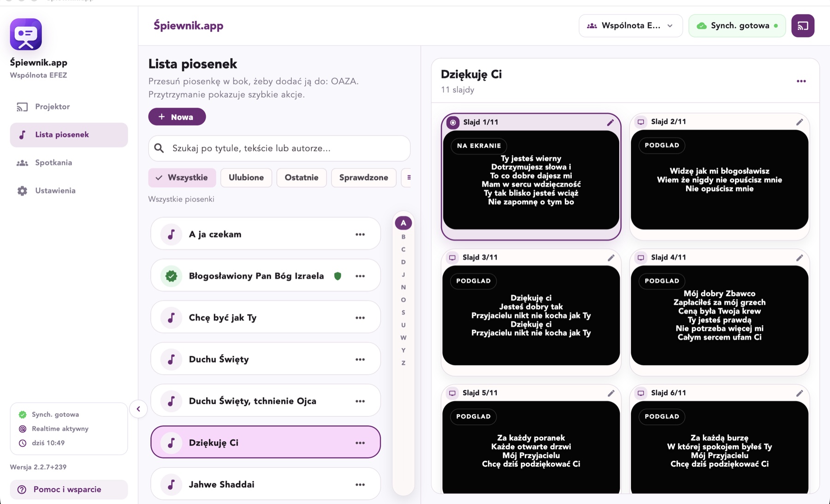Open more options for Duchu Święty, tchnienie Ojca

click(x=360, y=401)
